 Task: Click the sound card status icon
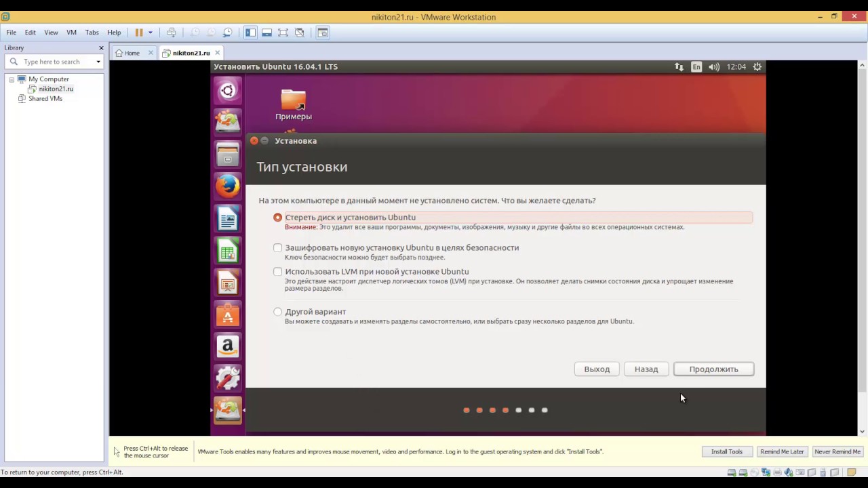point(789,472)
